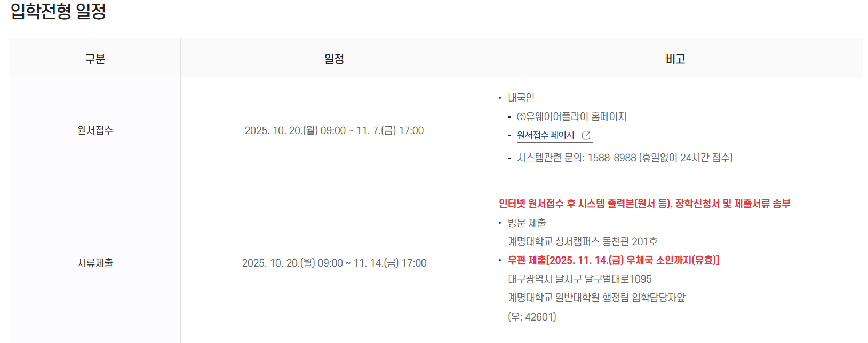The height and width of the screenshot is (343, 868).
Task: Select the 비고 column header
Action: [675, 59]
